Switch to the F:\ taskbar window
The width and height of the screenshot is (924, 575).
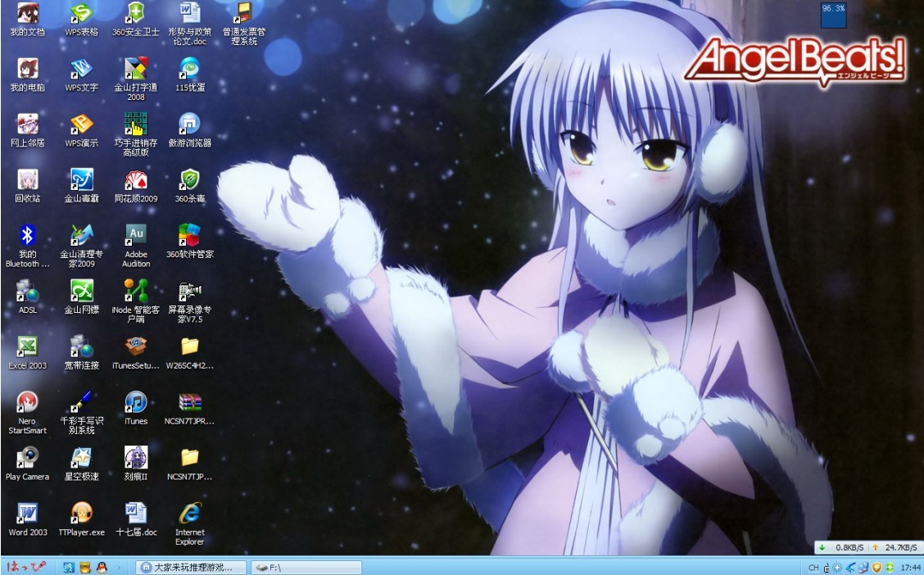[306, 567]
